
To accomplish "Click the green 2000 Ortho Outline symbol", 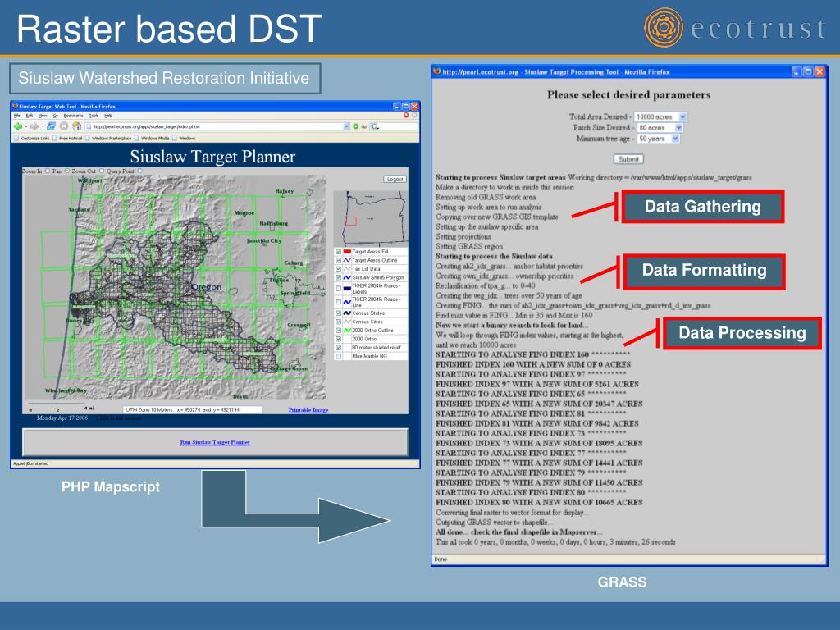I will [347, 330].
